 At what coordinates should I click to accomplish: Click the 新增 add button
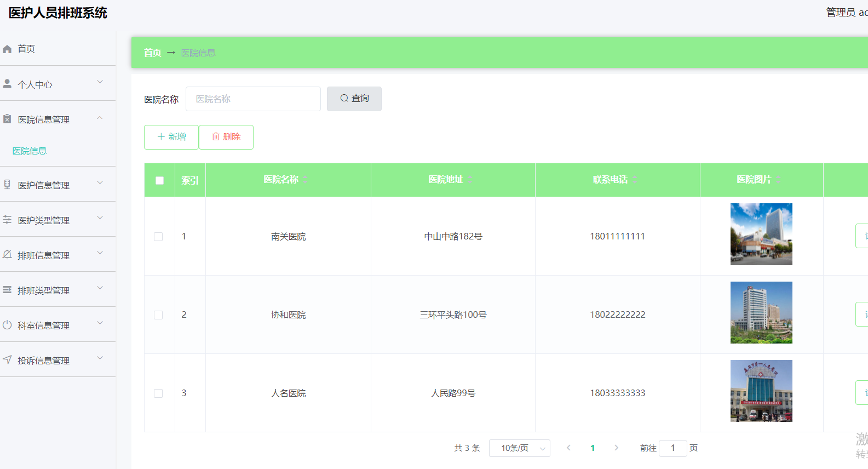click(171, 137)
